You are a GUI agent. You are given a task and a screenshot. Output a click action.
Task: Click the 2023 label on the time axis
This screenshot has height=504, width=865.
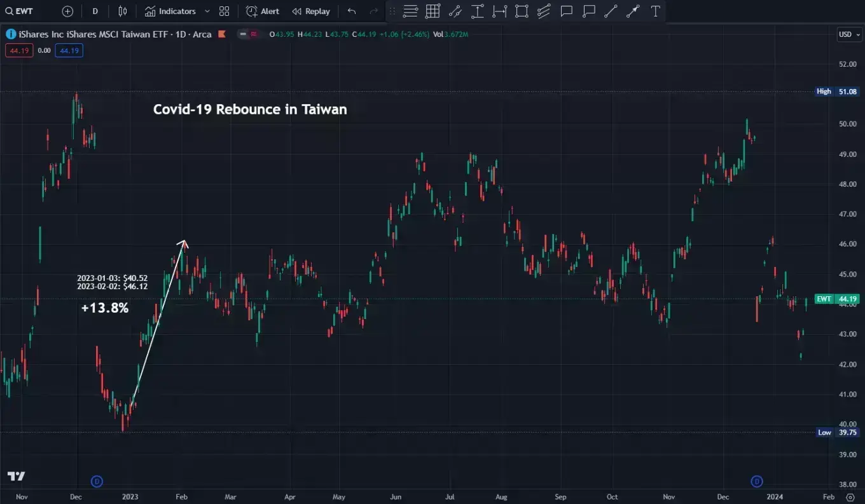click(x=130, y=497)
